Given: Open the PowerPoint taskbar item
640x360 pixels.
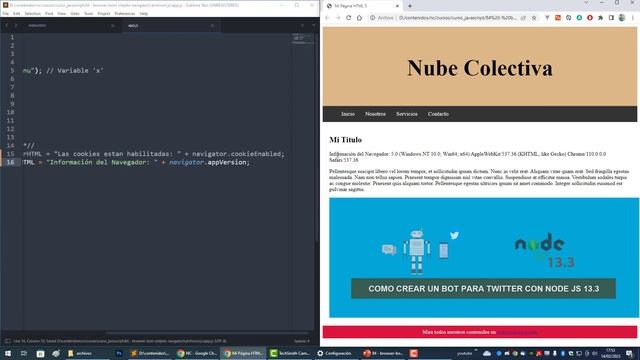Looking at the screenshot, I should 383,353.
